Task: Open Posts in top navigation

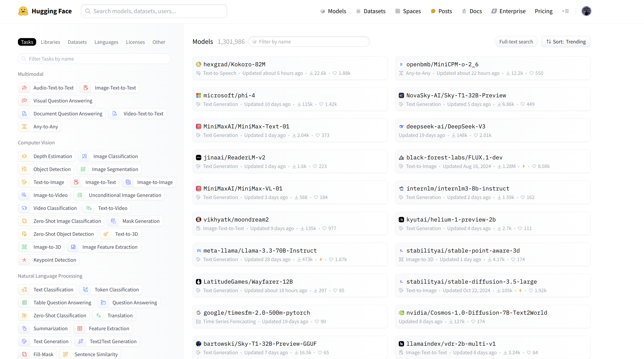Action: point(441,11)
